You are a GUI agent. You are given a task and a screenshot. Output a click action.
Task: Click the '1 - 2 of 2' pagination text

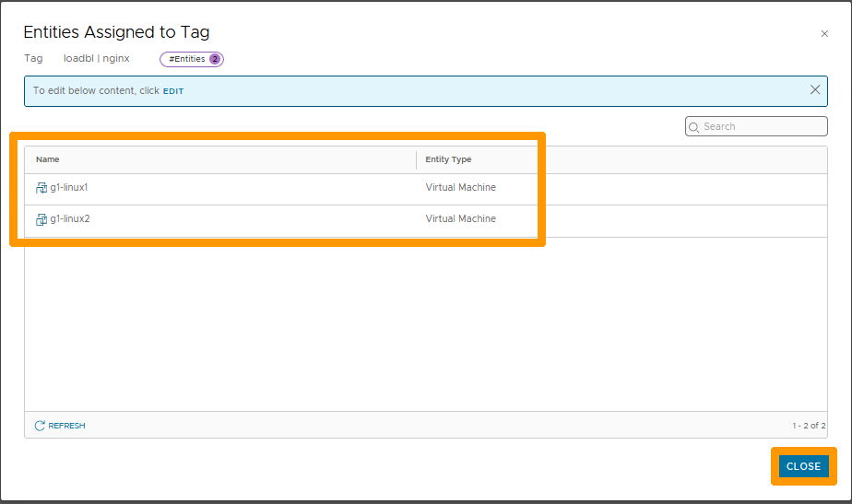pos(806,426)
